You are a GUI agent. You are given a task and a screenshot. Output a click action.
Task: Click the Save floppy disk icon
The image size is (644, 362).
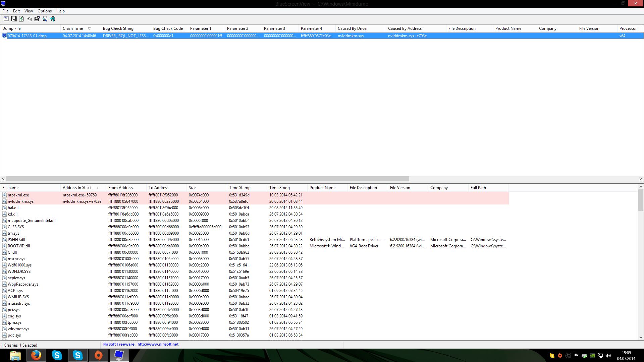[14, 19]
